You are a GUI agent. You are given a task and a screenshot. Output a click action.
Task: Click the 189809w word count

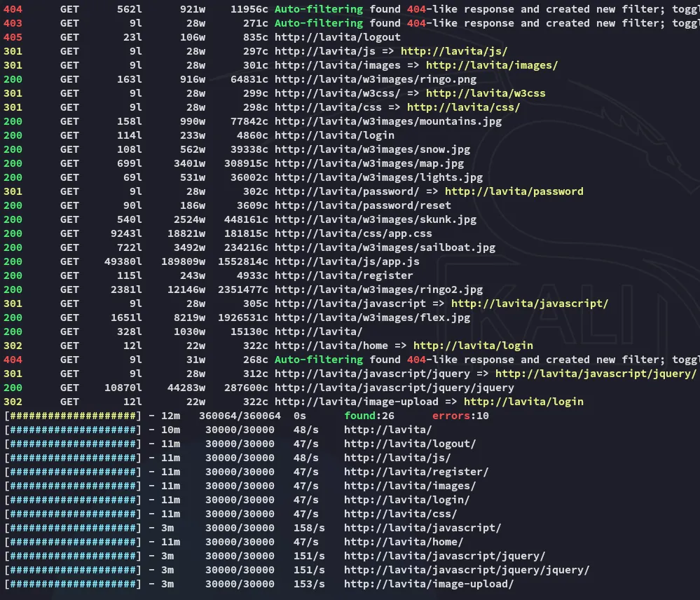click(x=184, y=261)
